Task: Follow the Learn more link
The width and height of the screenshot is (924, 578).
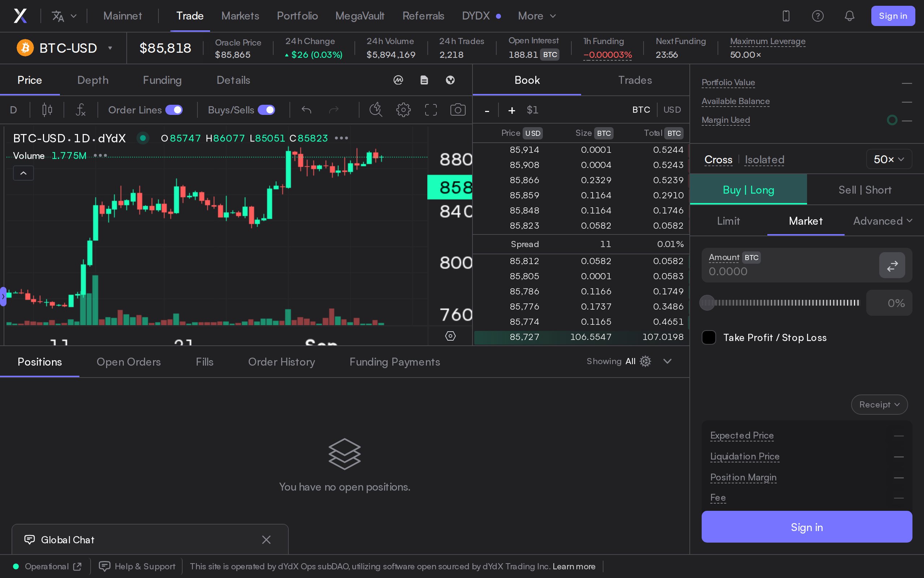Action: coord(574,566)
